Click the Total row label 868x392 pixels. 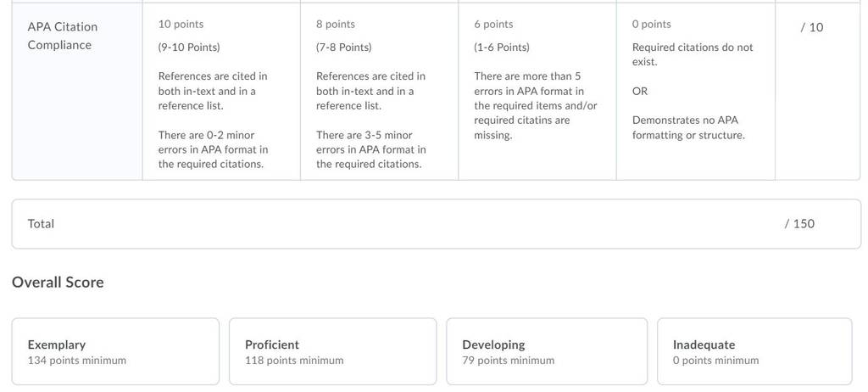click(x=41, y=223)
